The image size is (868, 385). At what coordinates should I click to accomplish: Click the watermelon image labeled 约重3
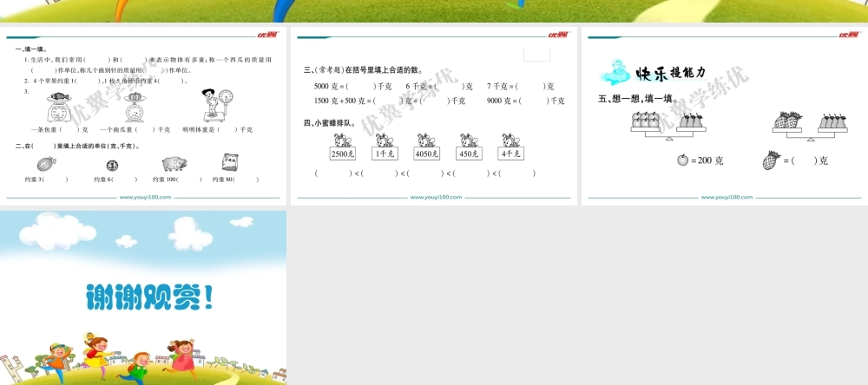click(x=46, y=164)
